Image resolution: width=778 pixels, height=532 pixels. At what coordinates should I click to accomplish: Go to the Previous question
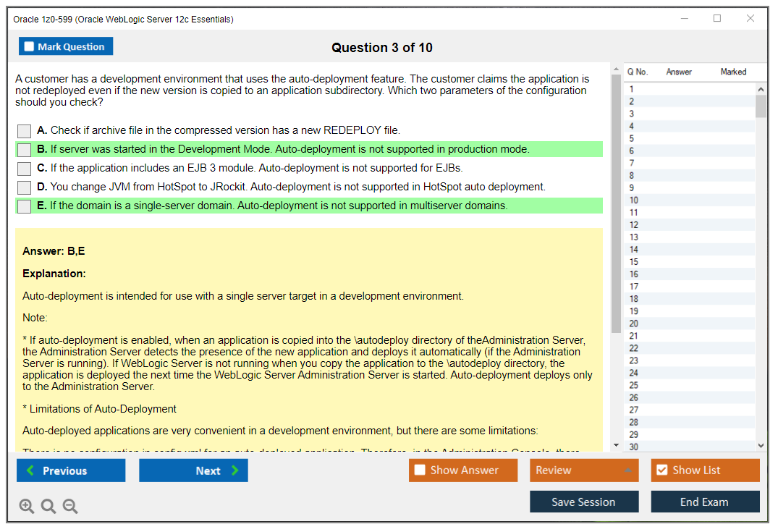[70, 470]
